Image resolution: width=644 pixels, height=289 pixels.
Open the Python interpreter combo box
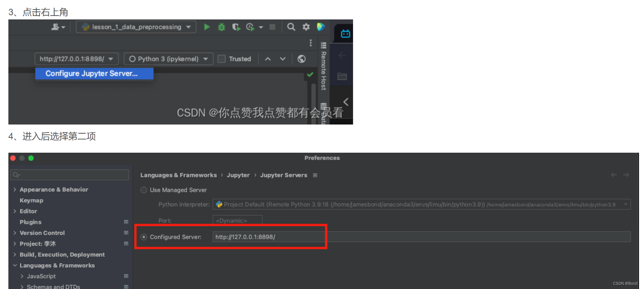point(422,204)
